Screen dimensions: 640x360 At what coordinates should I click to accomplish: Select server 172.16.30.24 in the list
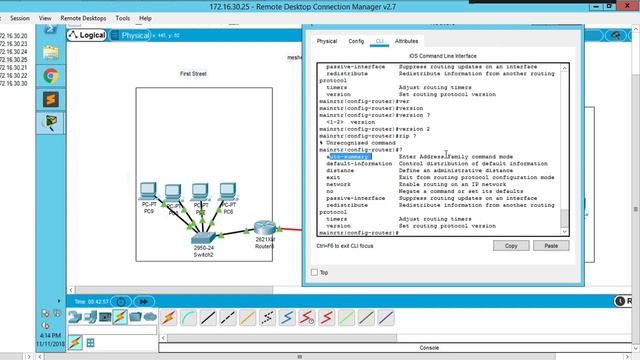pos(14,52)
